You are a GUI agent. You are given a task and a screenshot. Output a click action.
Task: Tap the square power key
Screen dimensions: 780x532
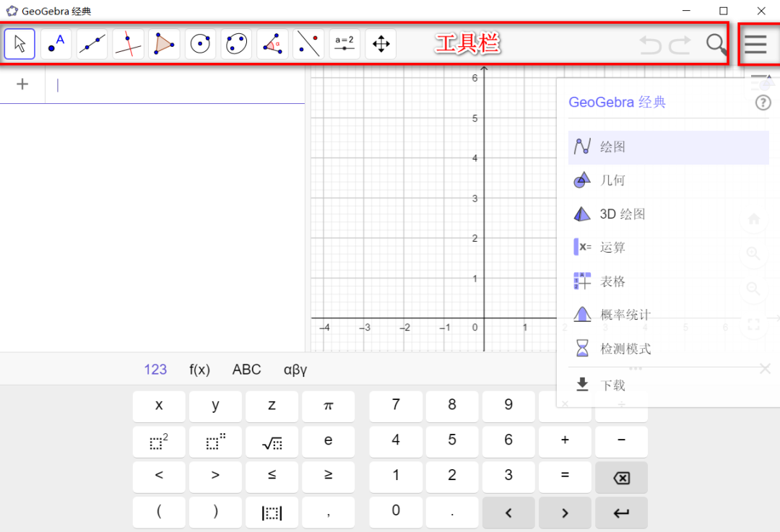(x=159, y=442)
